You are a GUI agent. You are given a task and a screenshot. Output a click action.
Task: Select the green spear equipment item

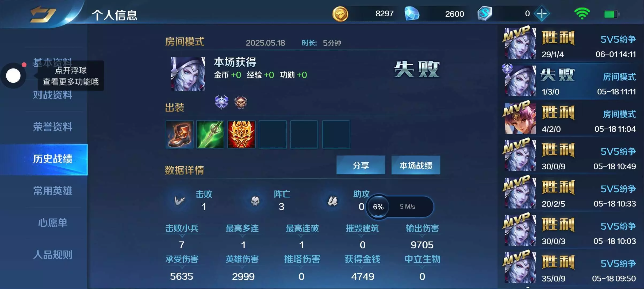[210, 134]
